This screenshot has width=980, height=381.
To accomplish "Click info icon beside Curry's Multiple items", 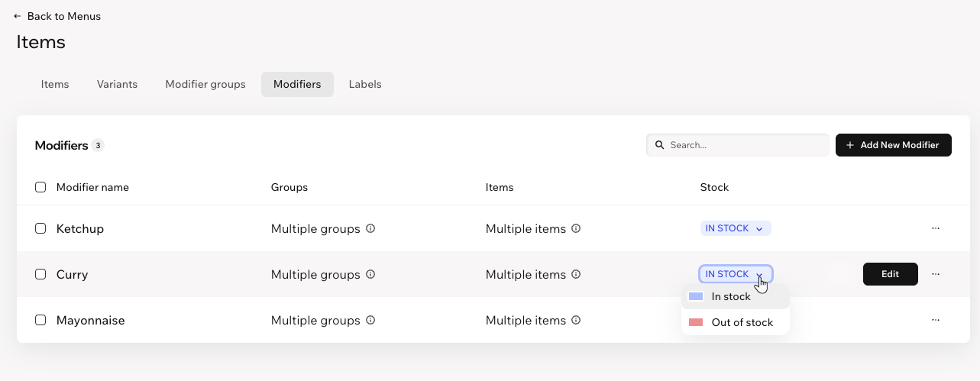I will point(577,274).
